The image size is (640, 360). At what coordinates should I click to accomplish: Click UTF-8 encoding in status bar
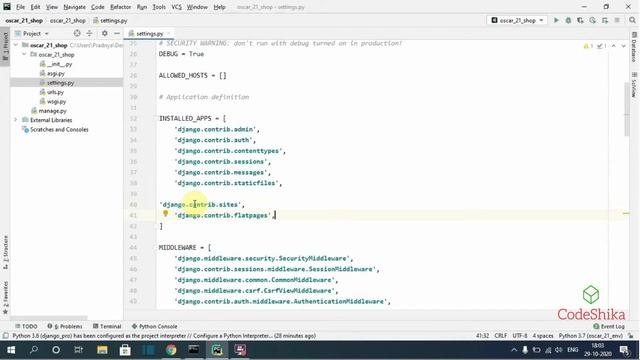tap(520, 336)
